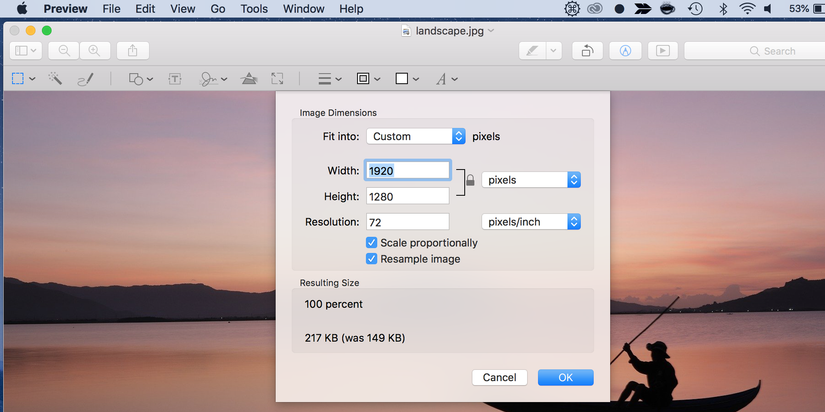825x412 pixels.
Task: Open the sidebar view options button
Action: [26, 51]
